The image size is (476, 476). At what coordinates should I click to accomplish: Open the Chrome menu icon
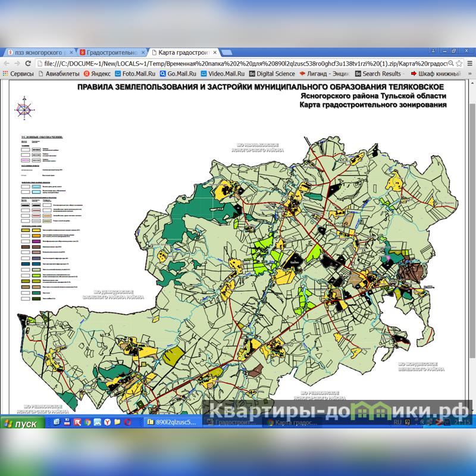pos(470,63)
